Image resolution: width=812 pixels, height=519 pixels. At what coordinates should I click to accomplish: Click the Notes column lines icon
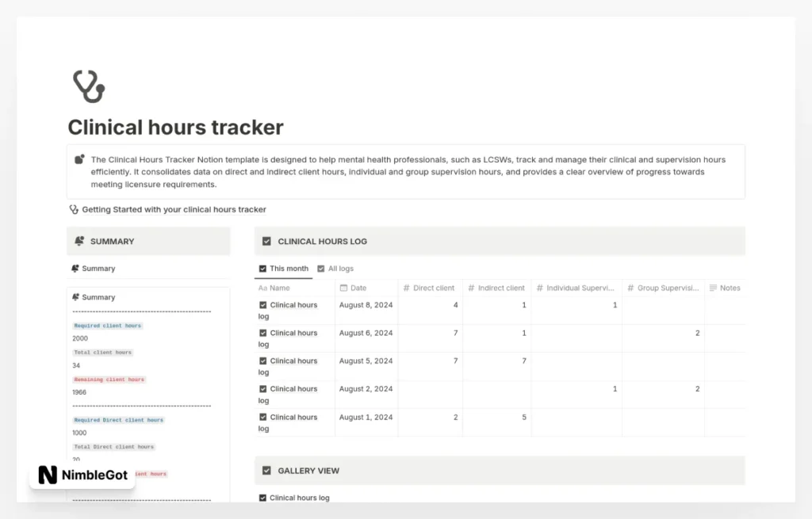(713, 288)
